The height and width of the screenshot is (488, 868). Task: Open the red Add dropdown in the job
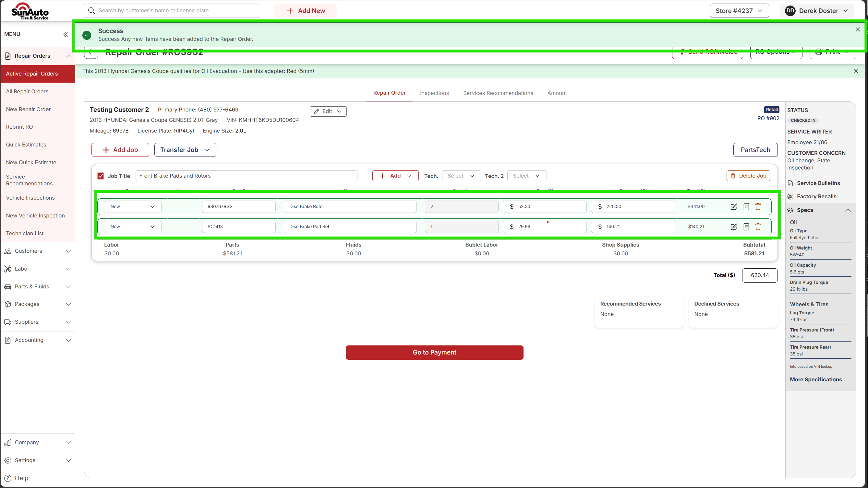coord(395,176)
